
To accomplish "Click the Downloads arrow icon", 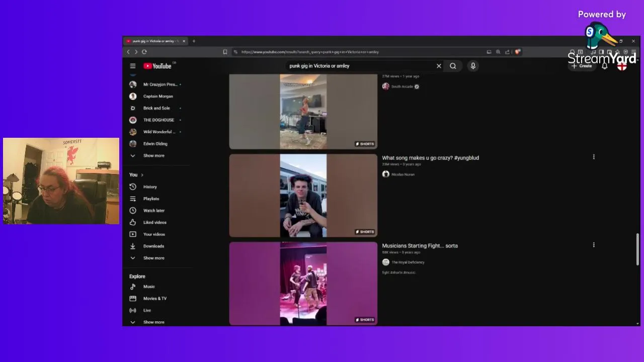I will click(133, 246).
